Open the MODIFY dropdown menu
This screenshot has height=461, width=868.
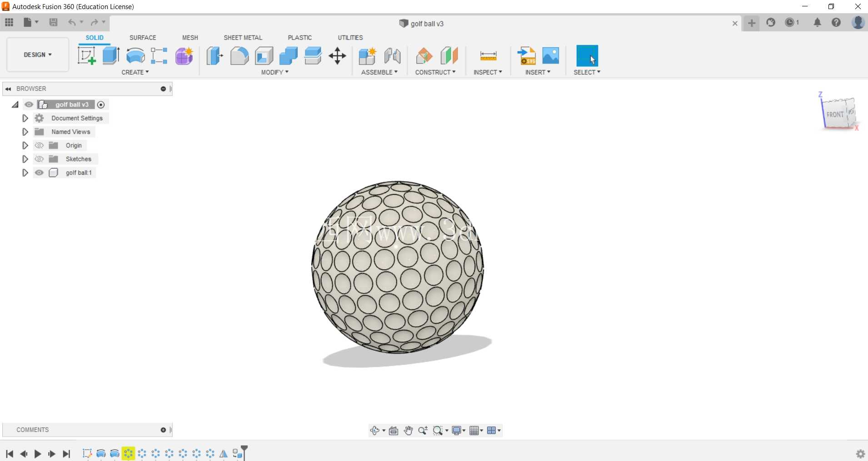click(x=275, y=72)
